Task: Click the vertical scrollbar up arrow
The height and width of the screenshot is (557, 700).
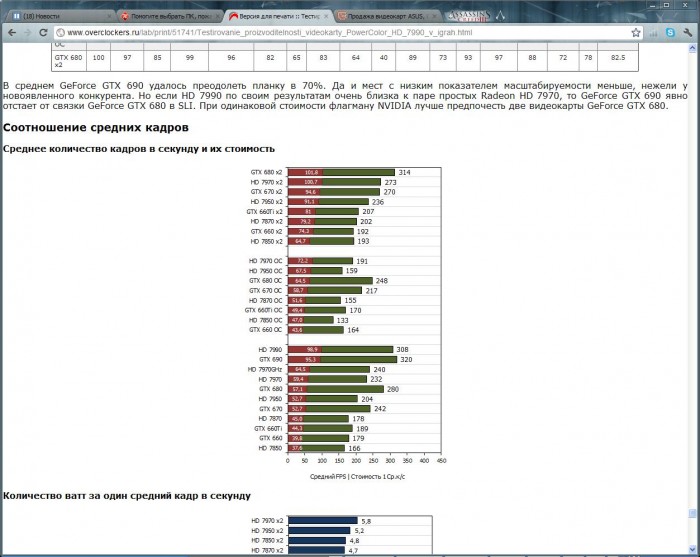Action: click(x=692, y=48)
